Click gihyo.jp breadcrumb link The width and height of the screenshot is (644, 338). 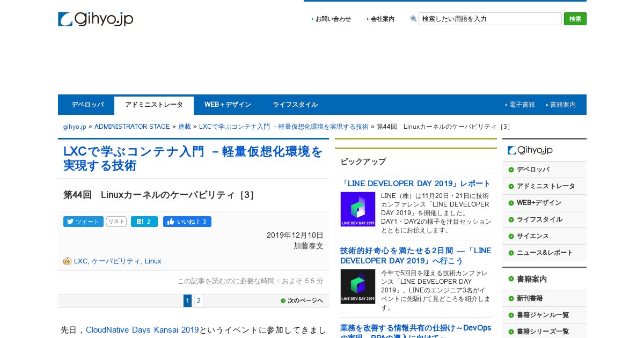tap(75, 127)
